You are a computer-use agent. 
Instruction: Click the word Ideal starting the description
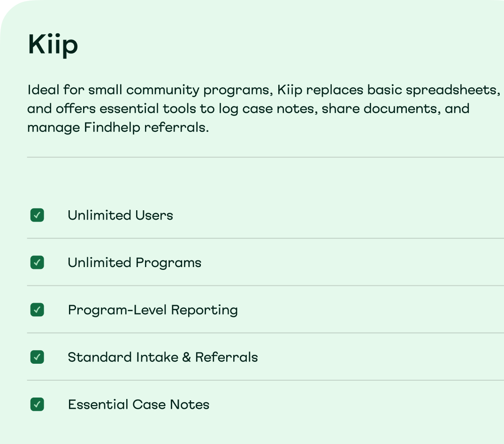43,90
